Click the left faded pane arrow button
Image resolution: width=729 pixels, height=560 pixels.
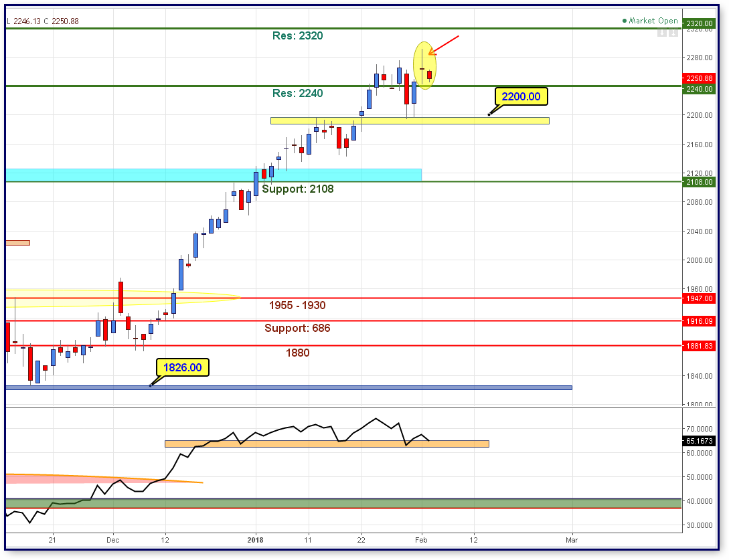point(662,33)
